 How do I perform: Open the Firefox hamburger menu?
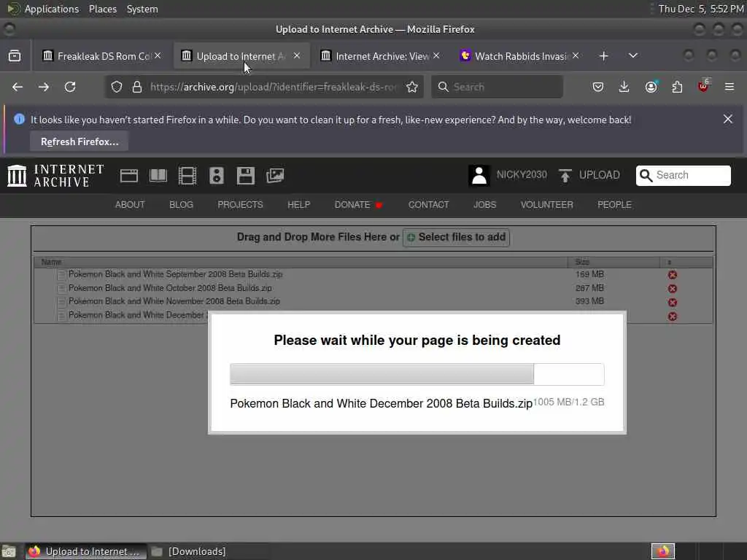(x=729, y=87)
